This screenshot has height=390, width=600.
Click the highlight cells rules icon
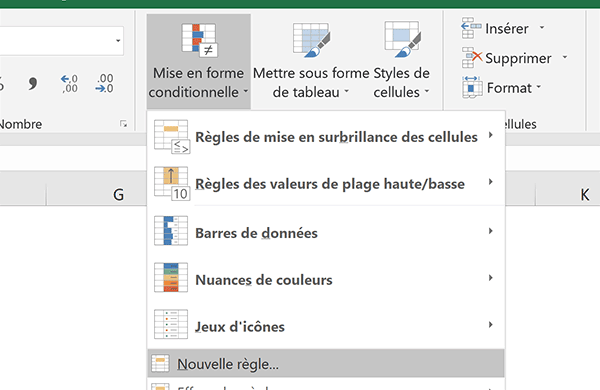pyautogui.click(x=171, y=137)
